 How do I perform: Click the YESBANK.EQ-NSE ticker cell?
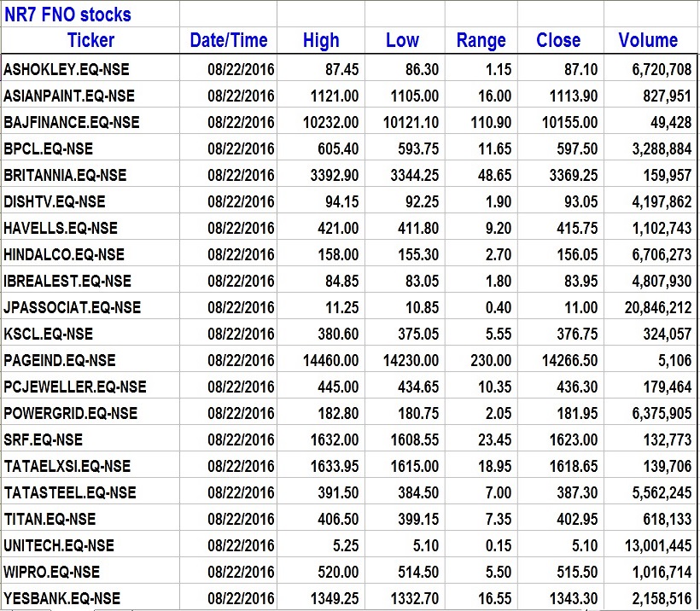(x=62, y=598)
